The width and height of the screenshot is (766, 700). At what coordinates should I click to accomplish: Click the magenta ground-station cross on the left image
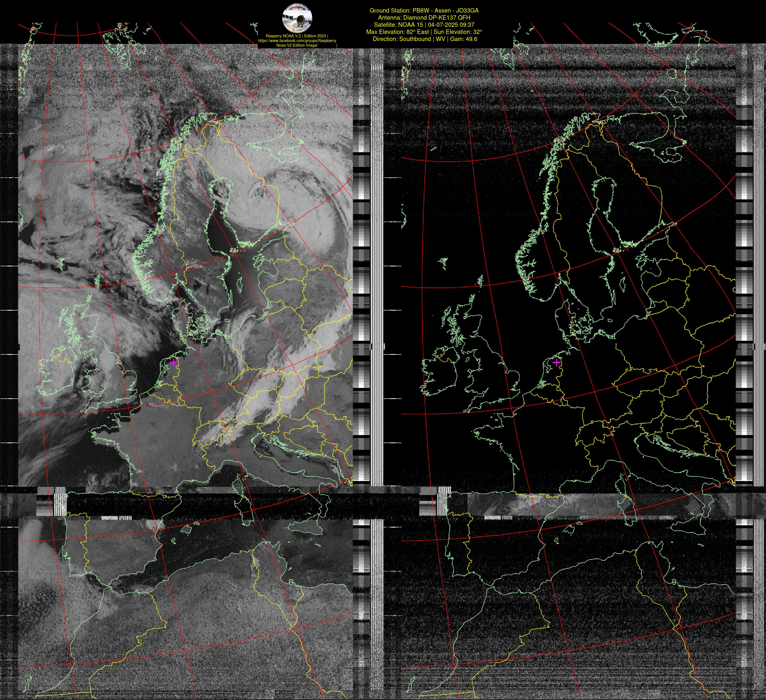(173, 362)
